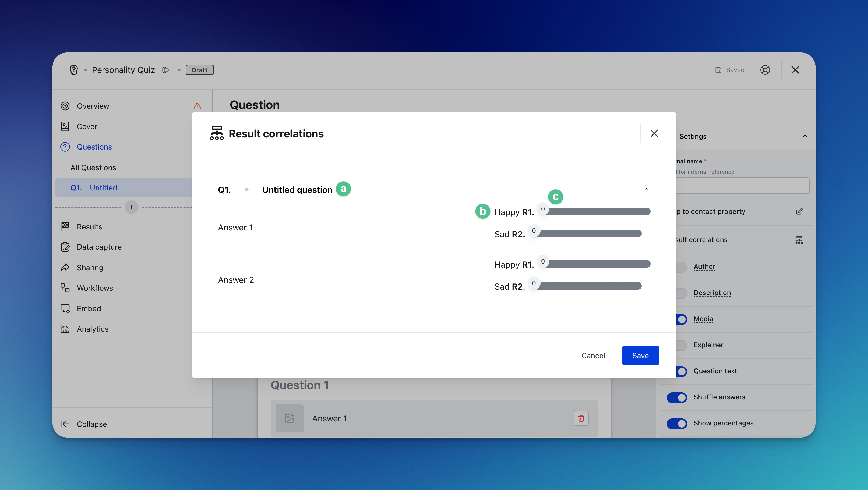Image resolution: width=868 pixels, height=490 pixels.
Task: Collapse the Settings panel chevron
Action: 805,136
